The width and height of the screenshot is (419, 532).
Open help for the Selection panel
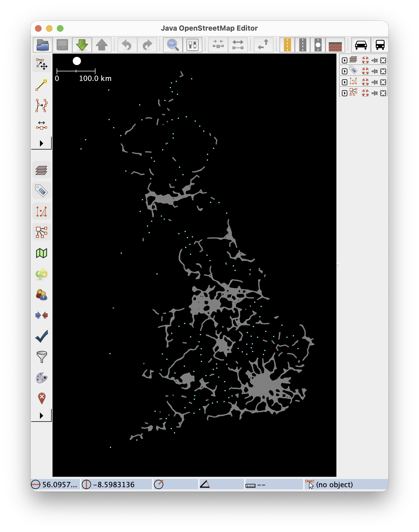[x=365, y=82]
